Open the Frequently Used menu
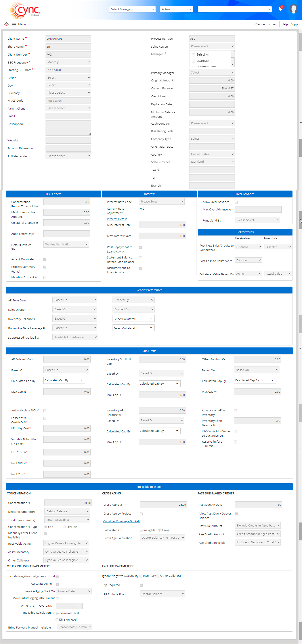Viewport: 302px width, 644px height. click(x=266, y=24)
